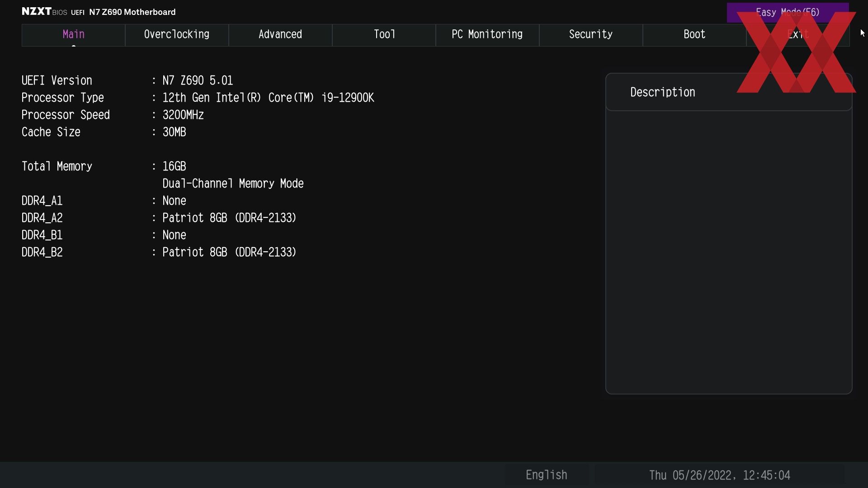Screen dimensions: 868x488
Task: Switch to the Overclocking tab
Action: (x=177, y=35)
